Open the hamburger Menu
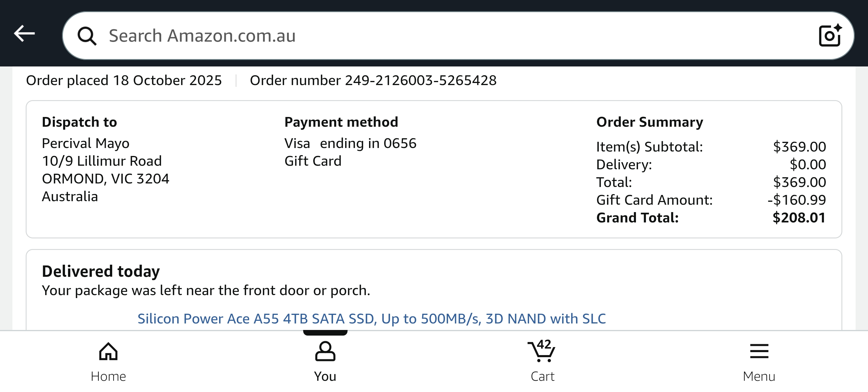Viewport: 868px width, 392px height. (759, 361)
